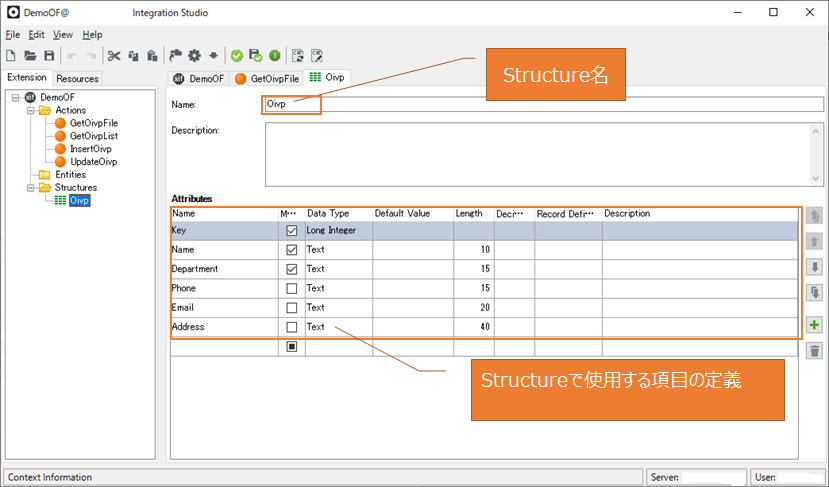Collapse the Actions folder in tree
The height and width of the screenshot is (487, 829).
pos(31,110)
